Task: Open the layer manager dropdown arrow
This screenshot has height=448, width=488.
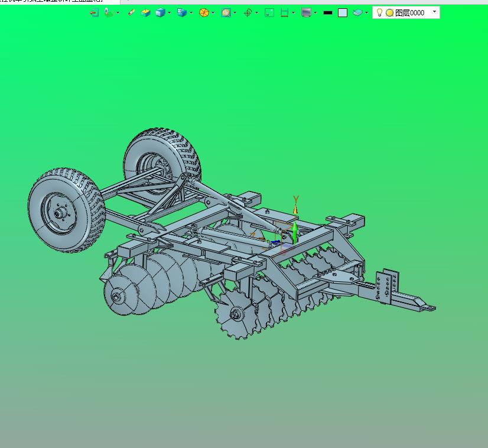Action: (x=367, y=13)
